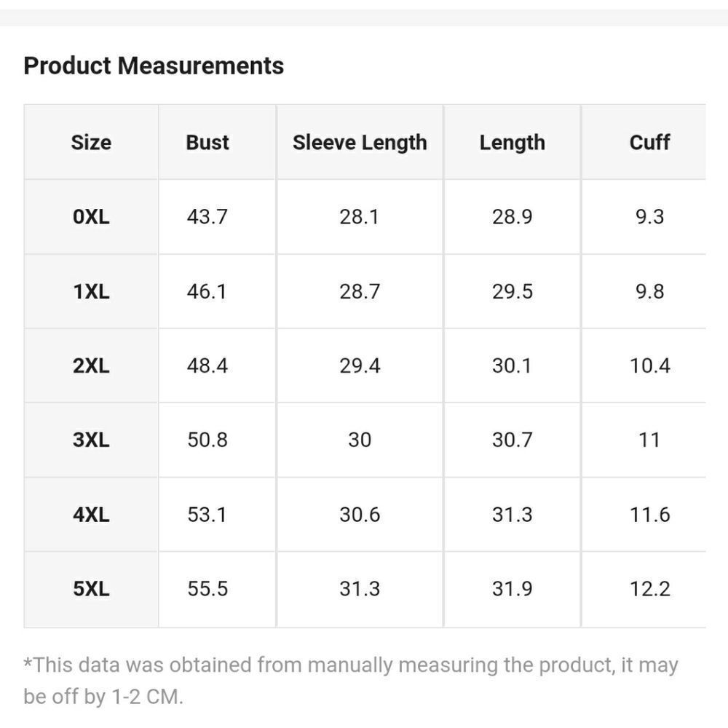Viewport: 728px width, 728px height.
Task: Select the 1XL size row label
Action: [x=91, y=292]
